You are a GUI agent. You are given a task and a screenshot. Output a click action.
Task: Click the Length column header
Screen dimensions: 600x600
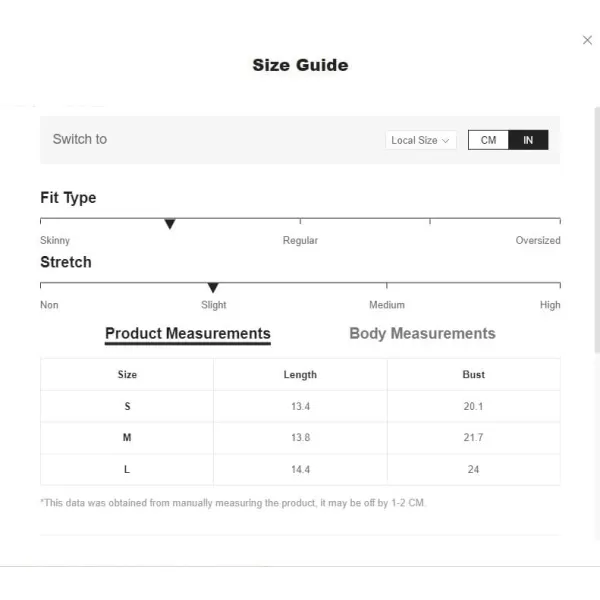(x=300, y=374)
